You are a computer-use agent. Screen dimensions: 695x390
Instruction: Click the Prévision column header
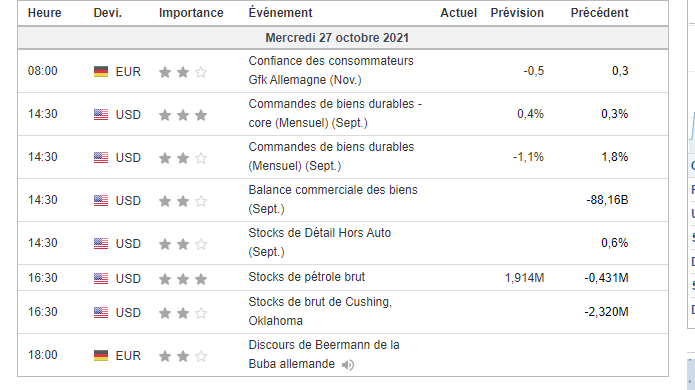pos(517,12)
